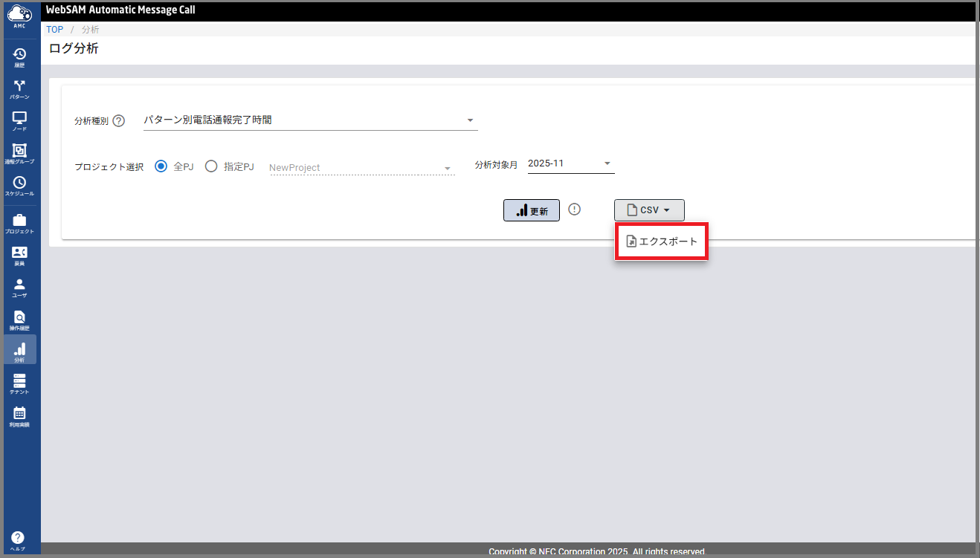
Task: Toggle the CSV dropdown button
Action: pos(649,210)
